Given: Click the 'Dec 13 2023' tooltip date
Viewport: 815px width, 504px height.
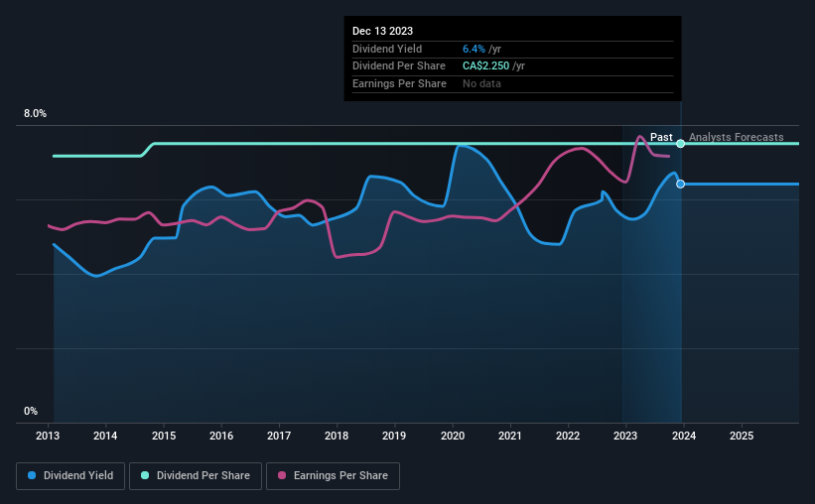Looking at the screenshot, I should pos(382,31).
